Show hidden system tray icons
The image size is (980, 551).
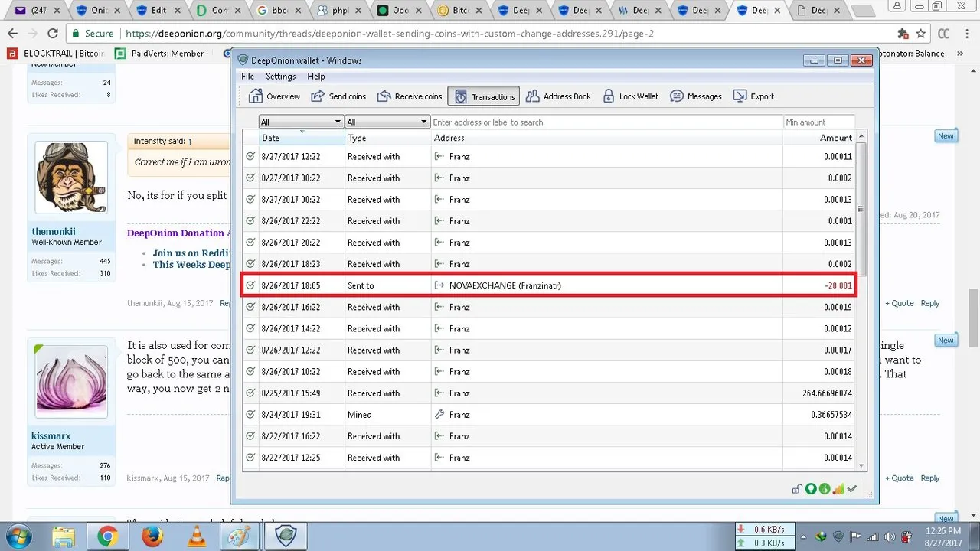click(x=805, y=536)
